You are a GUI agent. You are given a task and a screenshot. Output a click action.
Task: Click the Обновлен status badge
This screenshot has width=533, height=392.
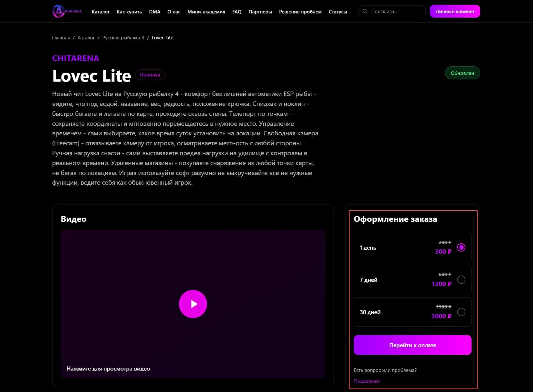coord(462,73)
